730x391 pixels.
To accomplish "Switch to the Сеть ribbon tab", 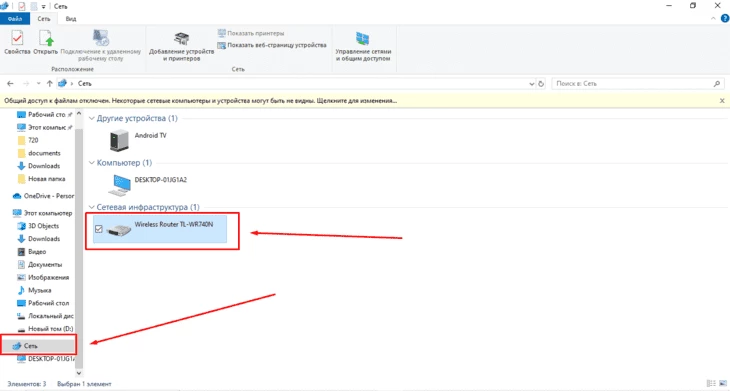I will (x=44, y=19).
